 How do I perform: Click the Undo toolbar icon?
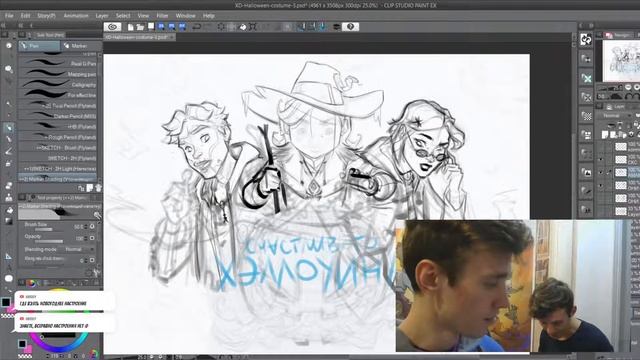point(196,27)
